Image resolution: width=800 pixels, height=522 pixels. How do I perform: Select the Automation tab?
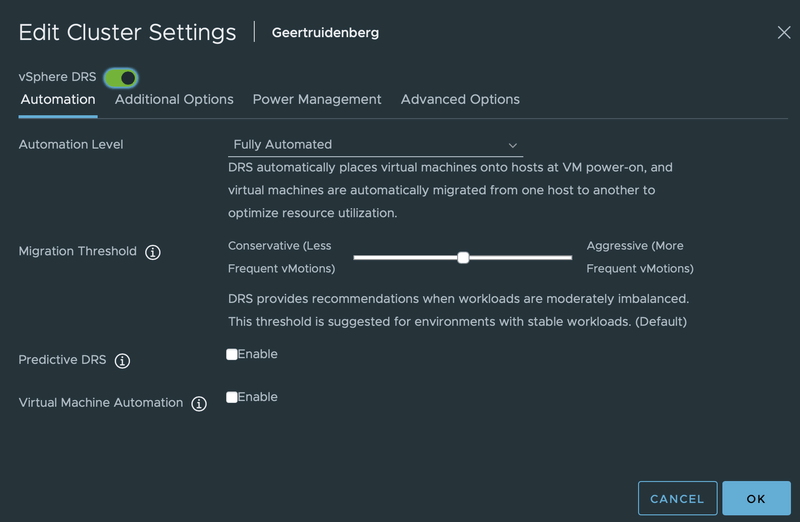tap(58, 100)
